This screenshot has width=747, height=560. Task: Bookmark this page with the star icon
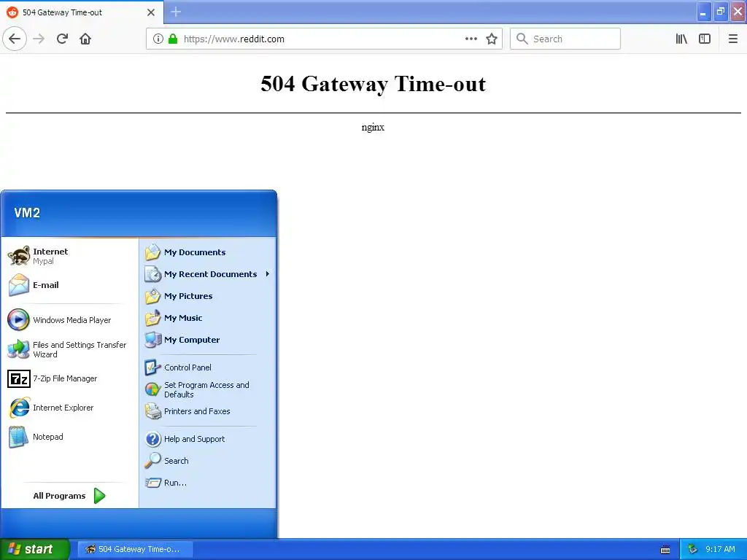(492, 39)
